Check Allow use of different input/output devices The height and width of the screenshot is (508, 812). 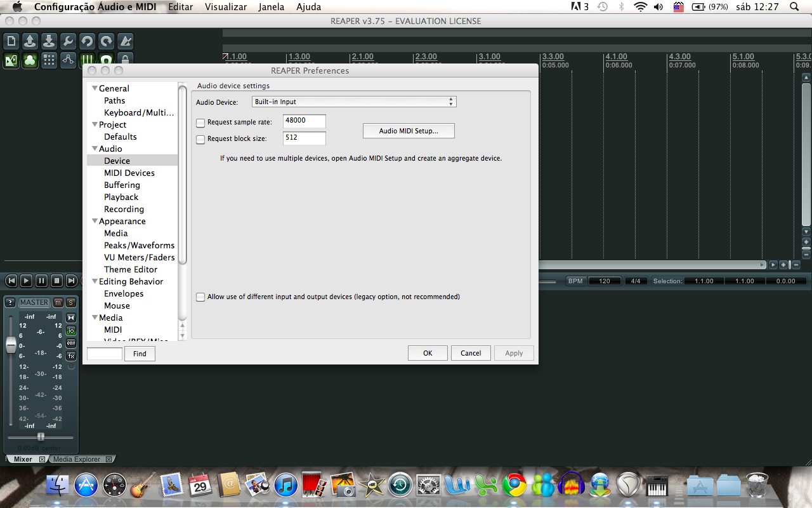pos(200,297)
